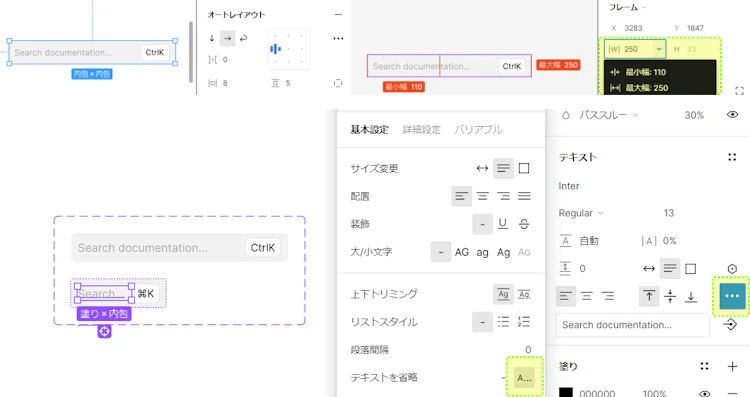The image size is (750, 397).
Task: Remove auto layout with the minus icon
Action: click(x=338, y=15)
